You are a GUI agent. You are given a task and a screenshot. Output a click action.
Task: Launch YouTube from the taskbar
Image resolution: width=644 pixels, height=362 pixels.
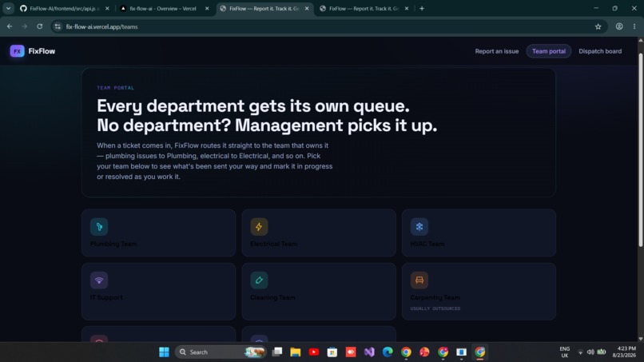[314, 352]
